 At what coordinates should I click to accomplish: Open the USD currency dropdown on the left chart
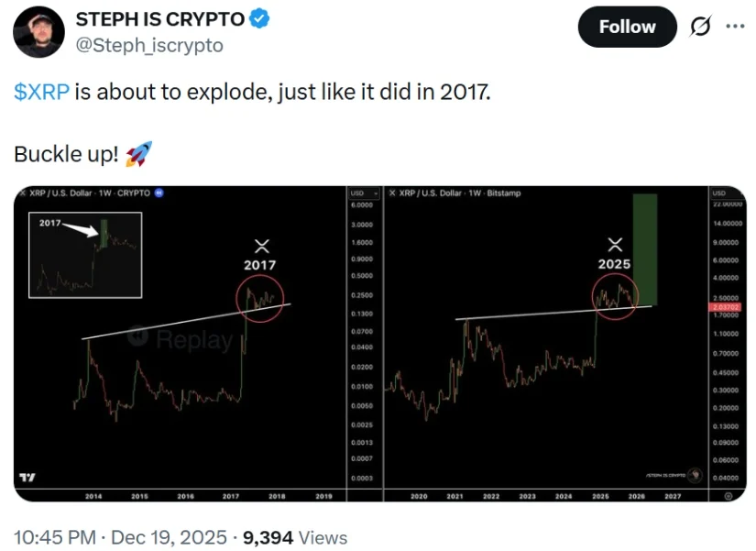coord(359,193)
